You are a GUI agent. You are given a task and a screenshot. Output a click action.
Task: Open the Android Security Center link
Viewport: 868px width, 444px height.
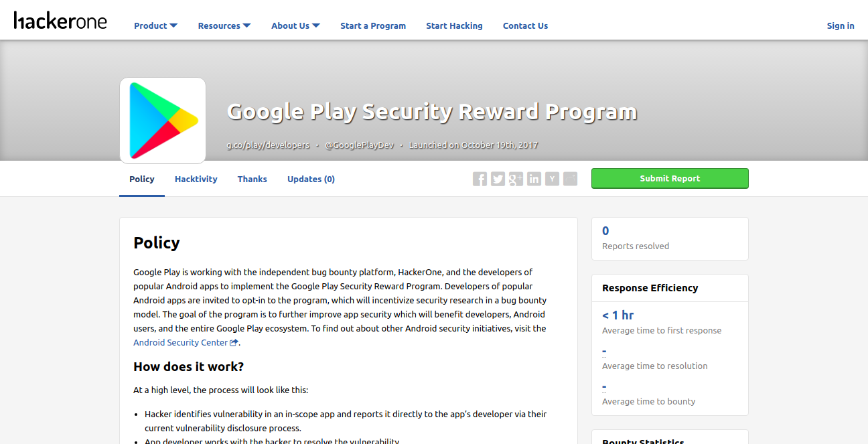(x=186, y=343)
